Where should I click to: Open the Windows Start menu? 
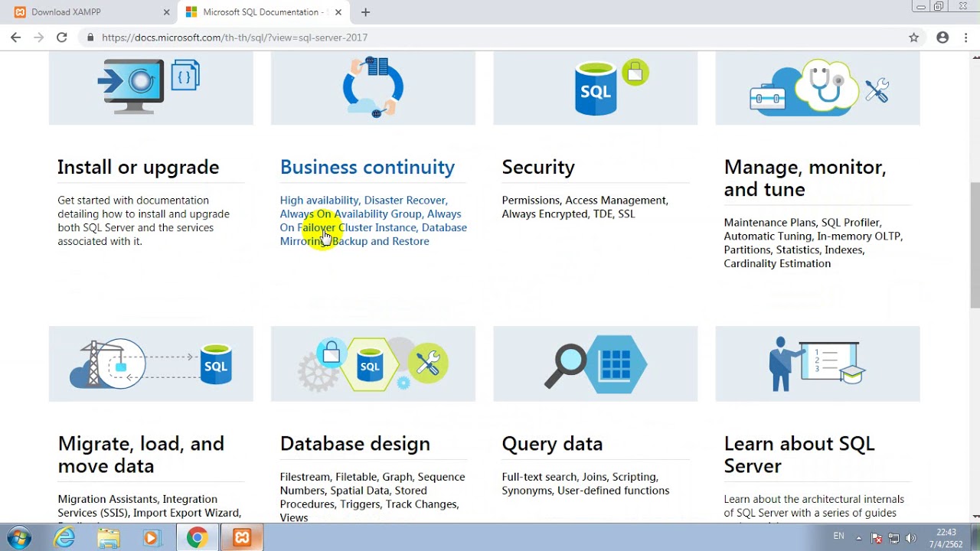(18, 538)
